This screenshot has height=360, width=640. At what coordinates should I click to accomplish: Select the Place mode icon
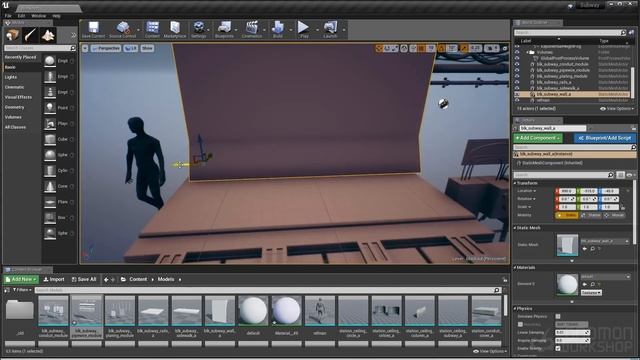(13, 36)
